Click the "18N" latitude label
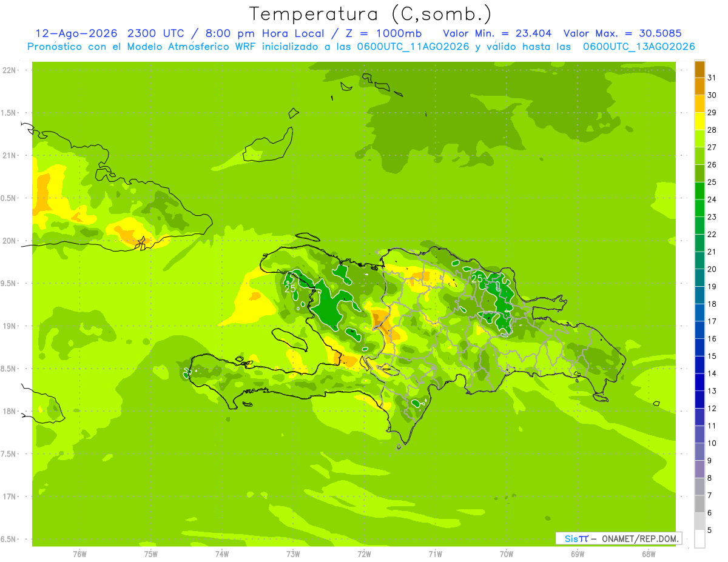728x562 pixels. click(8, 411)
